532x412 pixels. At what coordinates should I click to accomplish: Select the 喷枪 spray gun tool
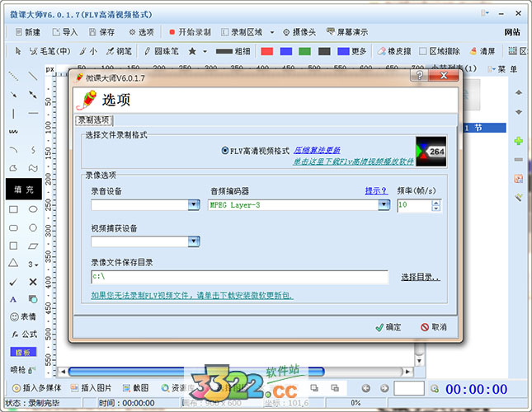coord(23,370)
